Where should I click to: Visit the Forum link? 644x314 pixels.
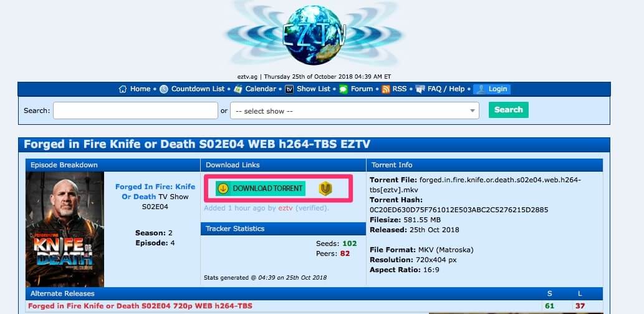pos(362,89)
